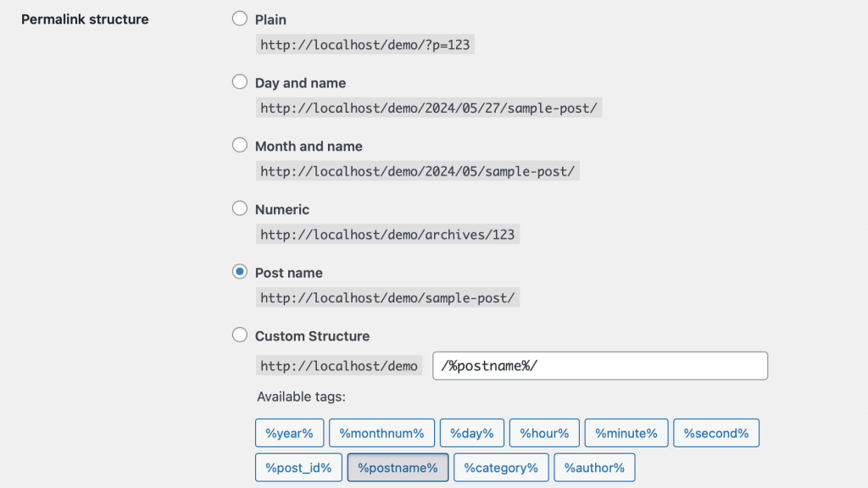Viewport: 868px width, 488px height.
Task: Insert the %year% tag
Action: (289, 433)
